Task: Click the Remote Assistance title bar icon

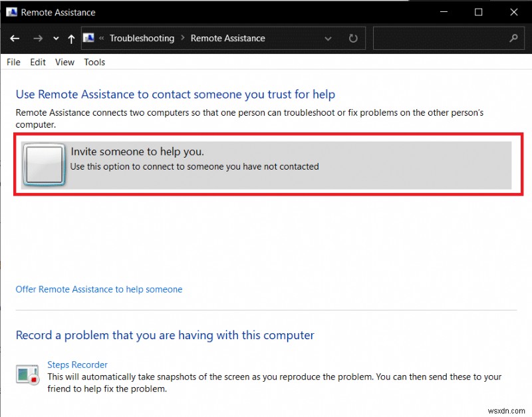Action: 11,12
